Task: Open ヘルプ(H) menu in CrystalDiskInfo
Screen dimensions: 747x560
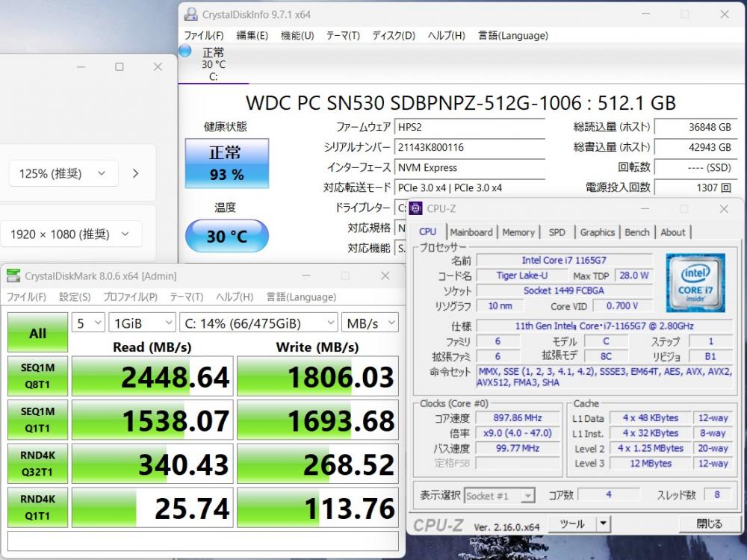Action: point(447,35)
